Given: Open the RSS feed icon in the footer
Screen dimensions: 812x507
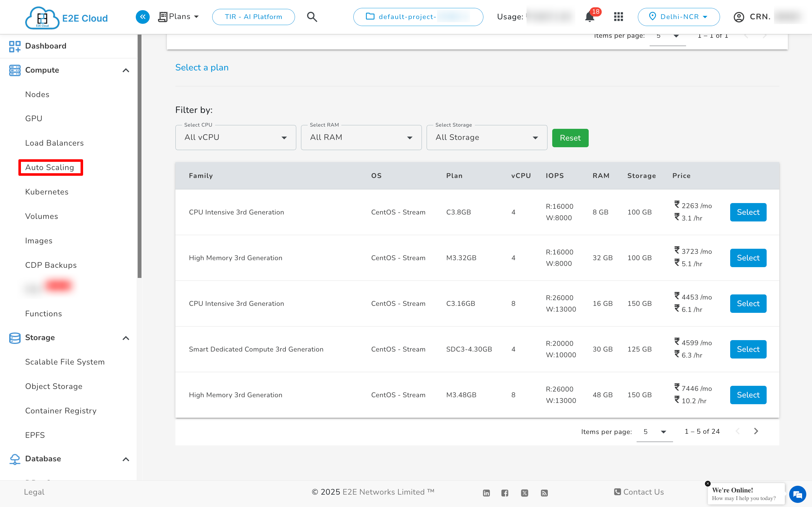Looking at the screenshot, I should (544, 493).
